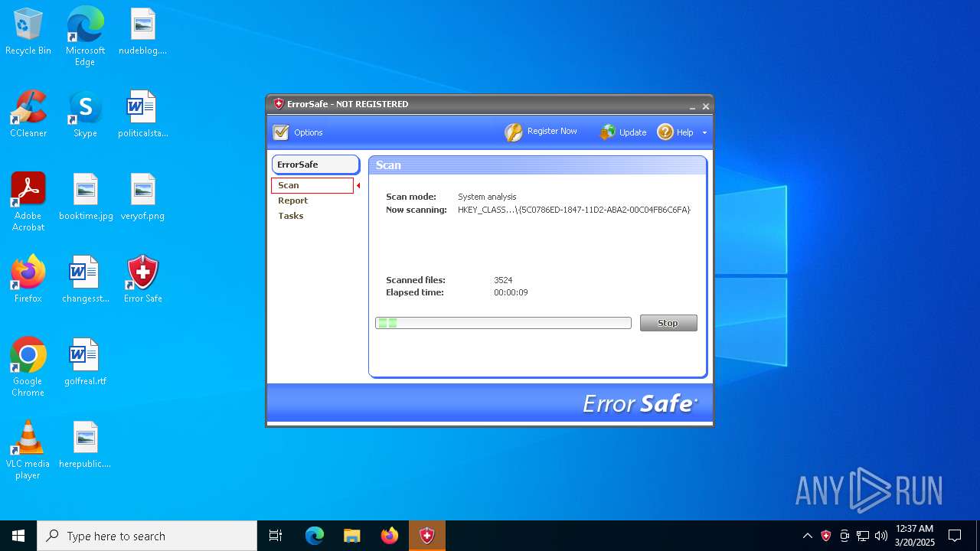The image size is (980, 551).
Task: Click the scan progress bar
Action: (503, 323)
